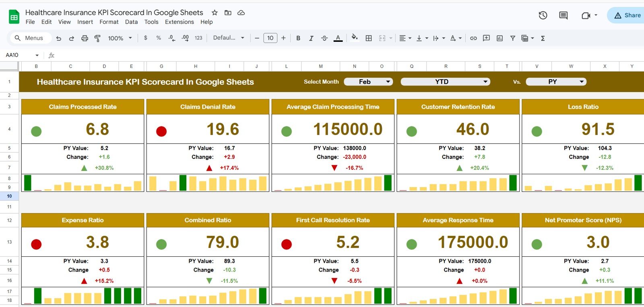Create a filter with funnel icon
This screenshot has height=307, width=644.
coord(513,38)
